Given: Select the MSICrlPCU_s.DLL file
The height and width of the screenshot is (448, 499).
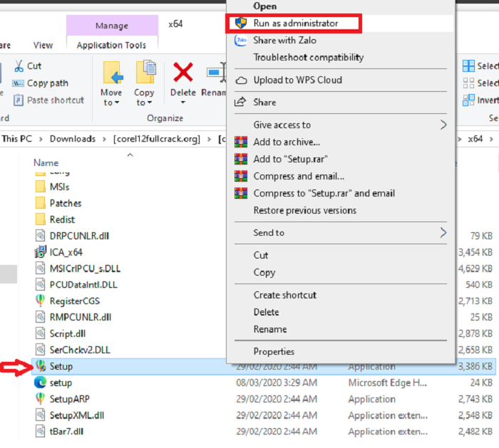Looking at the screenshot, I should (x=85, y=269).
